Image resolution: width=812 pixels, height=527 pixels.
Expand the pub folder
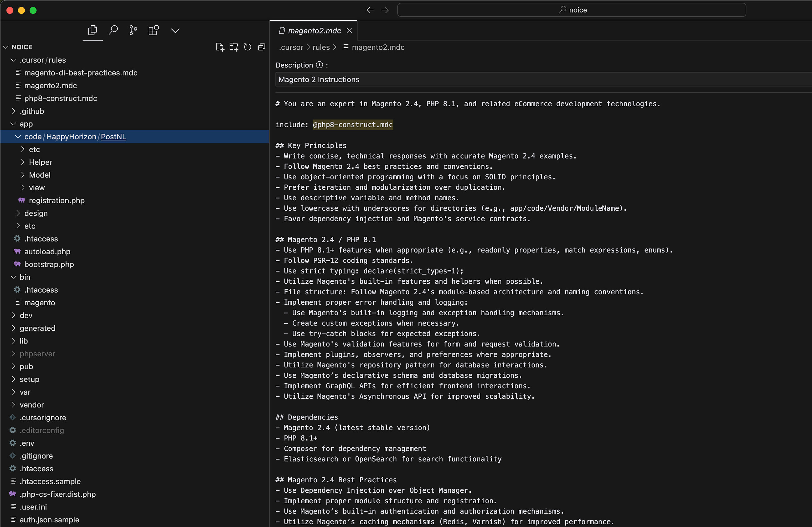tap(135, 366)
